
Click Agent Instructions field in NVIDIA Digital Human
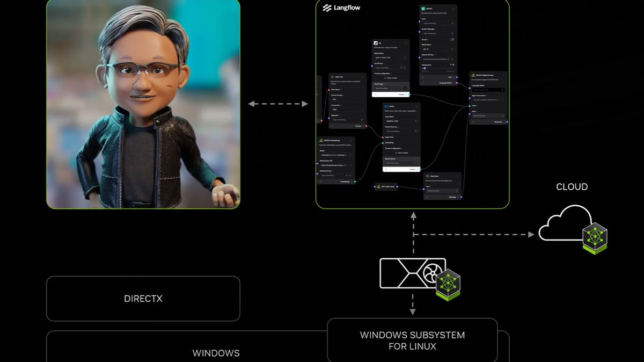tap(489, 100)
